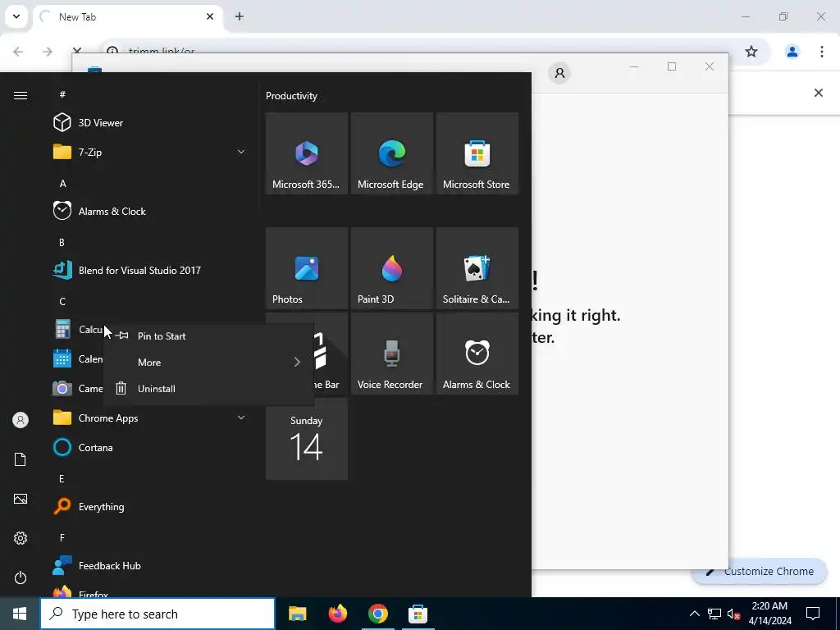The height and width of the screenshot is (630, 840).
Task: Open the Sunday 14 calendar tile
Action: click(x=307, y=439)
